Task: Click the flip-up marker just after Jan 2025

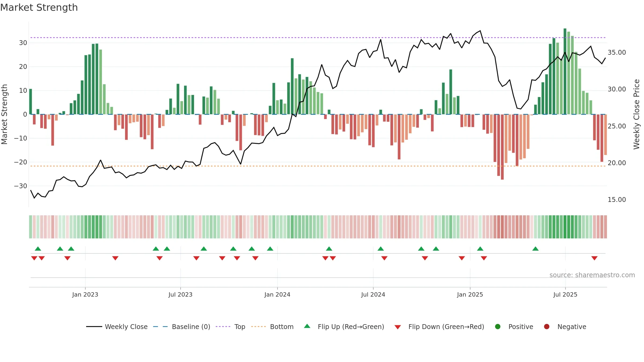Action: point(480,249)
